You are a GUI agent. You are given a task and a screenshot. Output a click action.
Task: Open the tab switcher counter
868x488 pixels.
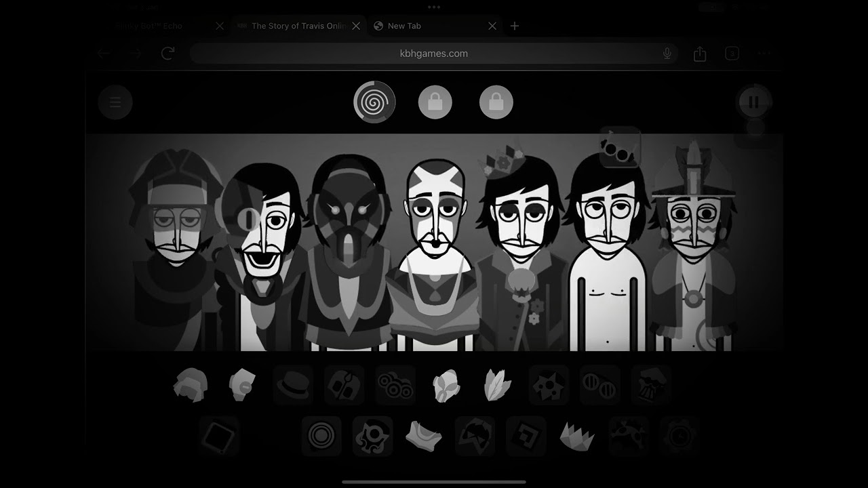point(732,54)
